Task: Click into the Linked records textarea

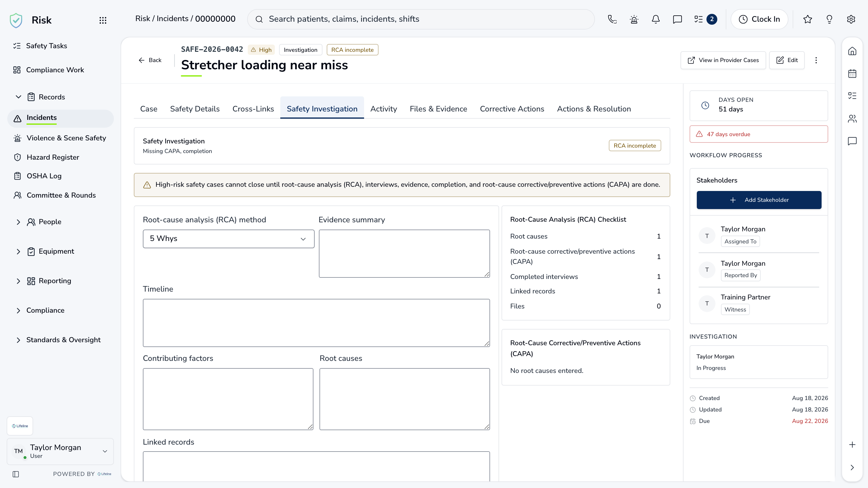Action: click(316, 466)
